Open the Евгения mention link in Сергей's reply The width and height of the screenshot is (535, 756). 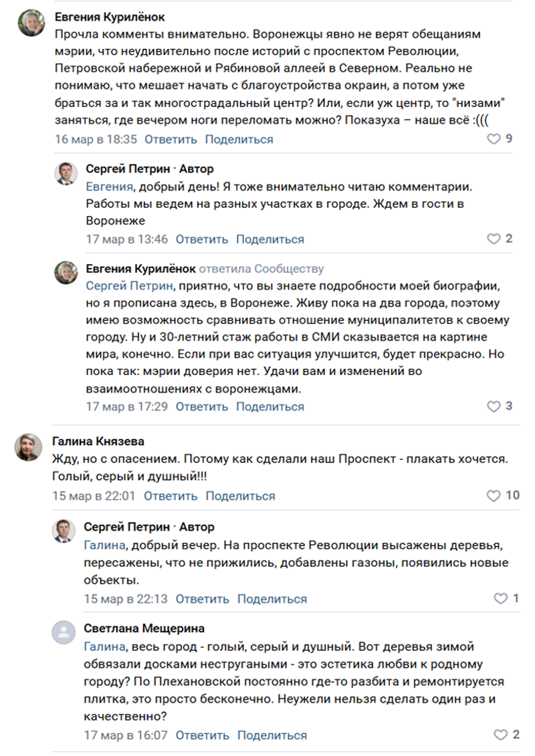point(109,186)
